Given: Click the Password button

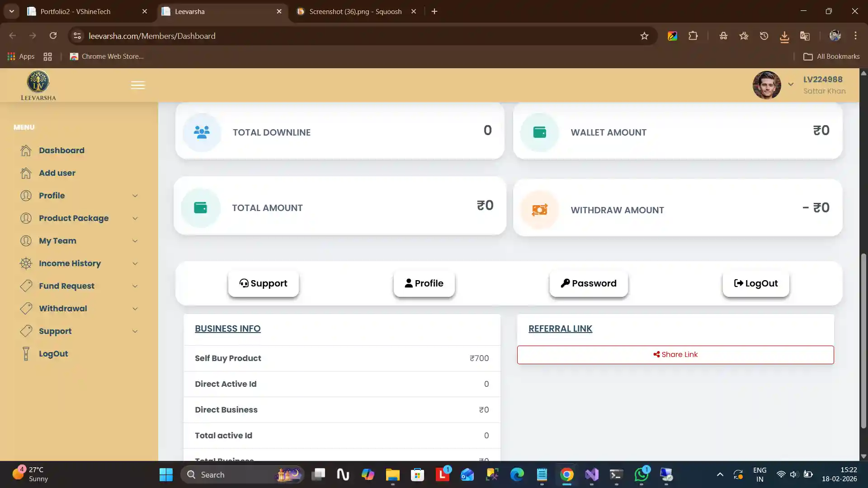Looking at the screenshot, I should pyautogui.click(x=589, y=283).
